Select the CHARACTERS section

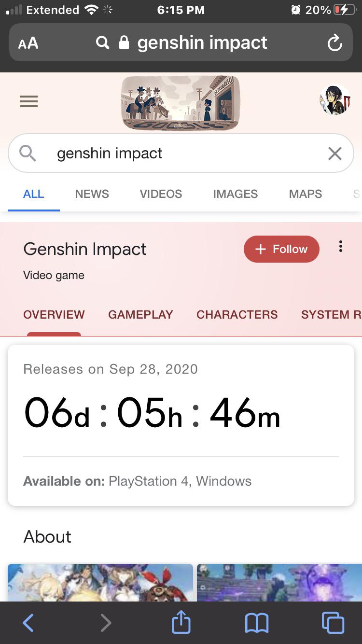(237, 314)
